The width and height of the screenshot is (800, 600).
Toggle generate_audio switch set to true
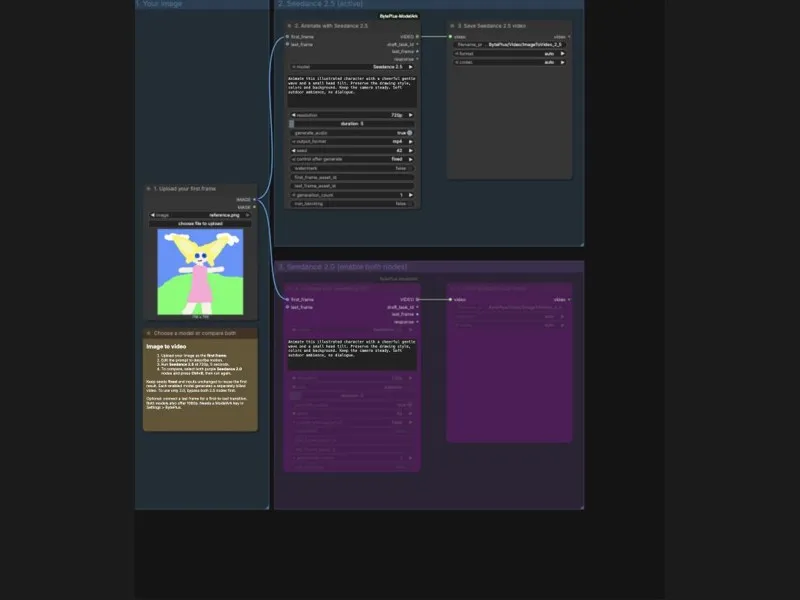click(x=409, y=133)
